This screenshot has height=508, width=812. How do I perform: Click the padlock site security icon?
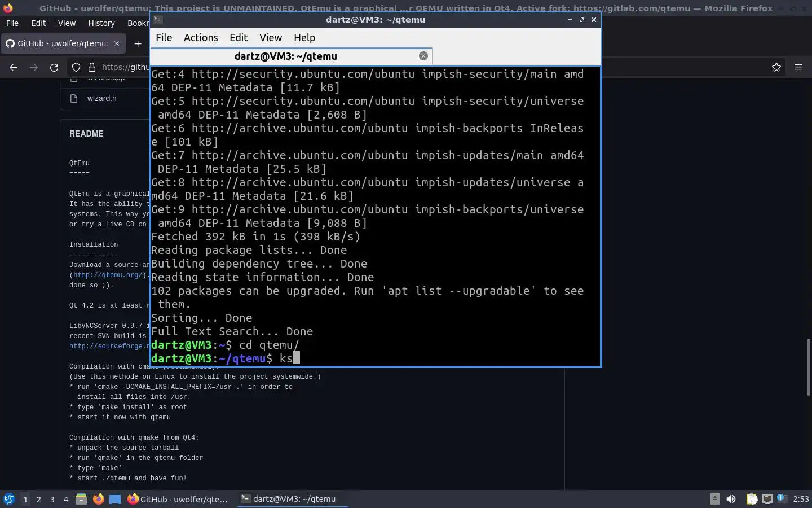point(91,67)
